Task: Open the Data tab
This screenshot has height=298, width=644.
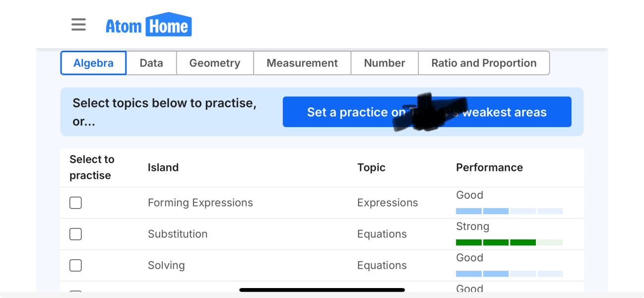Action: tap(151, 63)
